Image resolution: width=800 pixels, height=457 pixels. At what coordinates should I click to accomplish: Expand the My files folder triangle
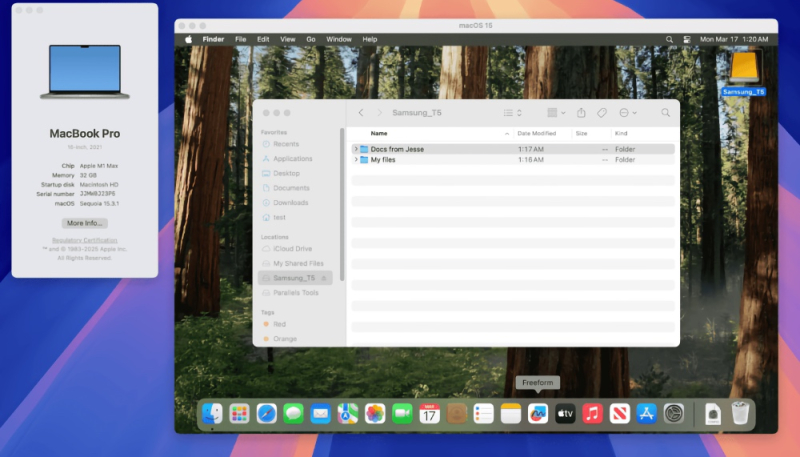(355, 160)
